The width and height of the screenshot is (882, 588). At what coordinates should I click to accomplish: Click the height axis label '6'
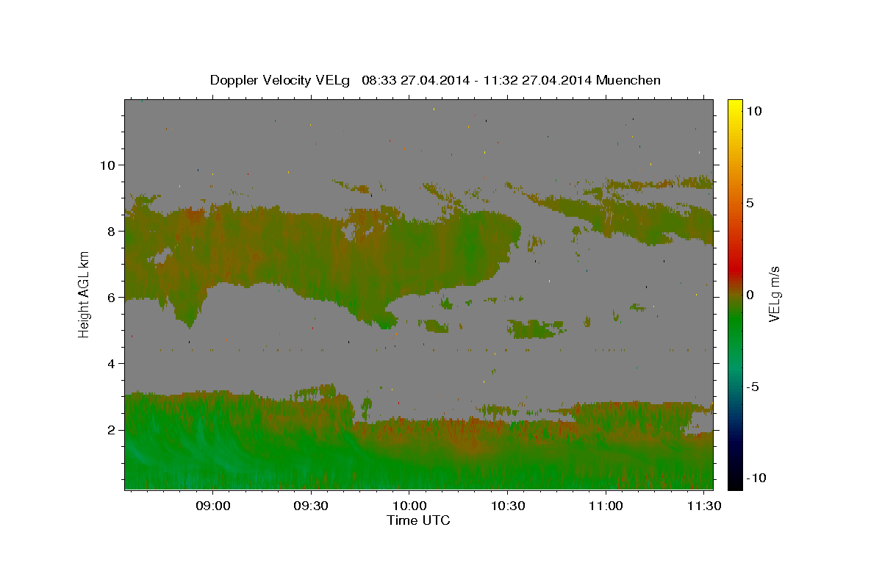coord(111,297)
